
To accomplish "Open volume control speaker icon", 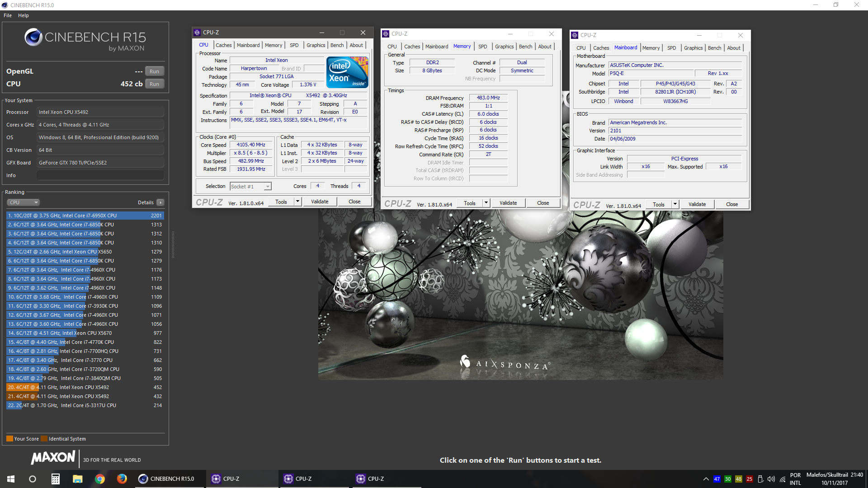I will 771,479.
